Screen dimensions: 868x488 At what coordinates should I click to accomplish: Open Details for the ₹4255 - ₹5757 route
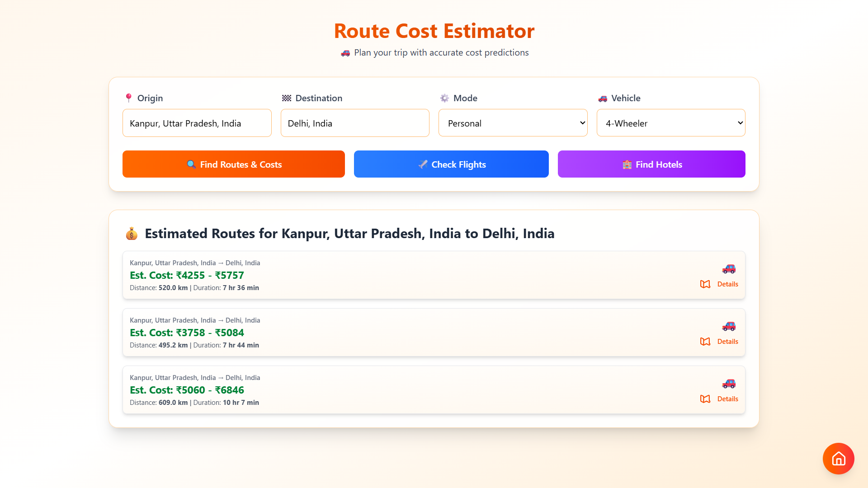pyautogui.click(x=727, y=284)
